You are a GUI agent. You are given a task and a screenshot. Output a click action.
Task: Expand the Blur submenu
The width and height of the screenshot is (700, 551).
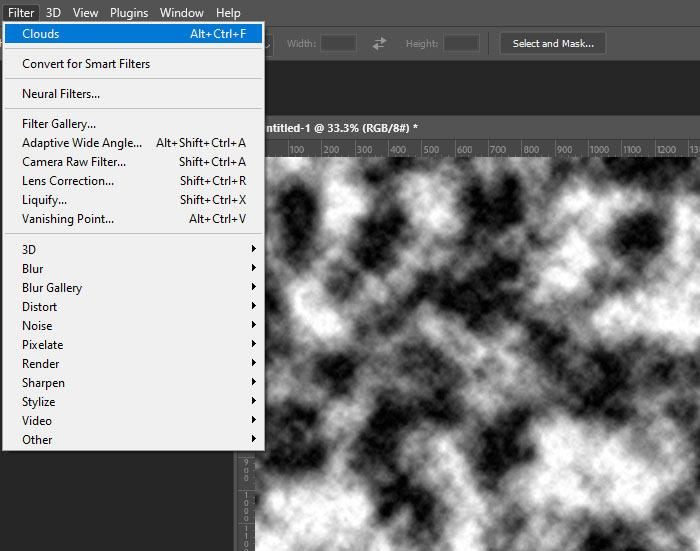(33, 268)
